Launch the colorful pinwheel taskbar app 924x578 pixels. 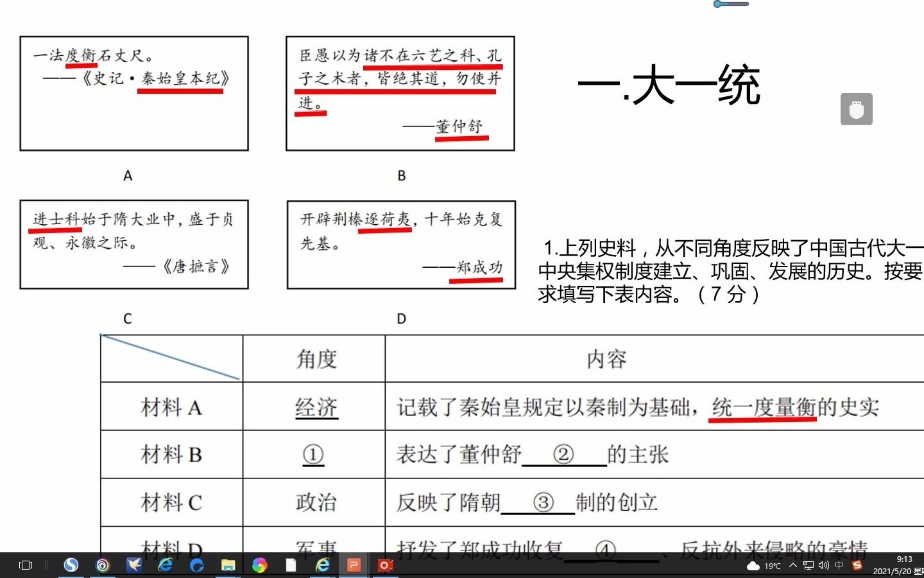pyautogui.click(x=260, y=565)
